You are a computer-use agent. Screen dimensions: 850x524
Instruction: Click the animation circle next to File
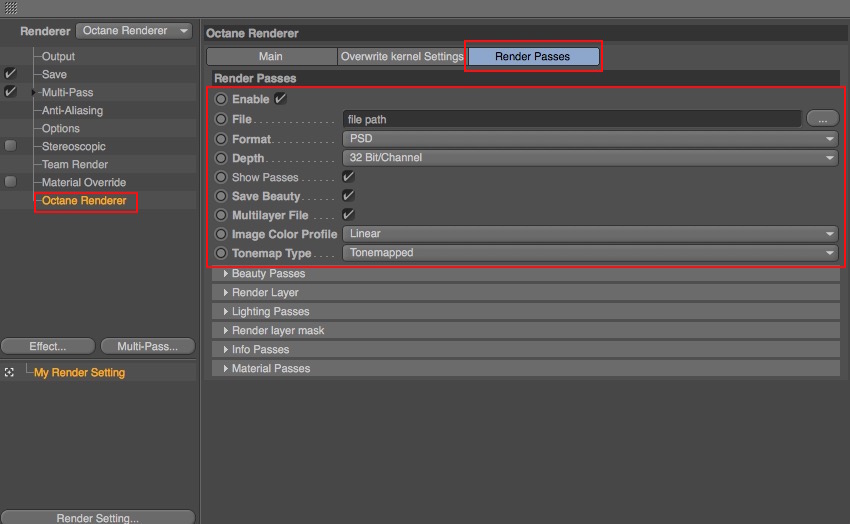pos(221,119)
